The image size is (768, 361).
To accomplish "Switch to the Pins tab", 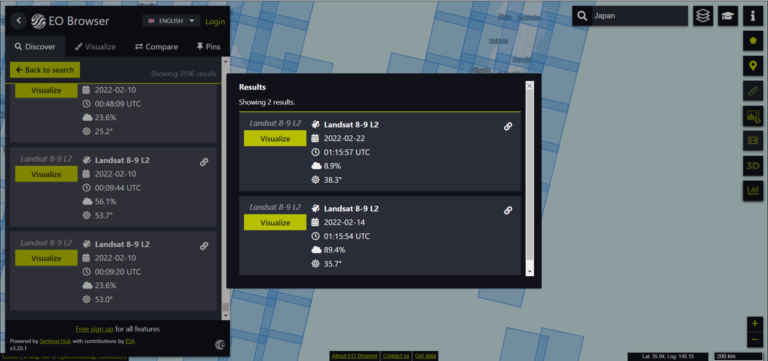I will click(208, 47).
